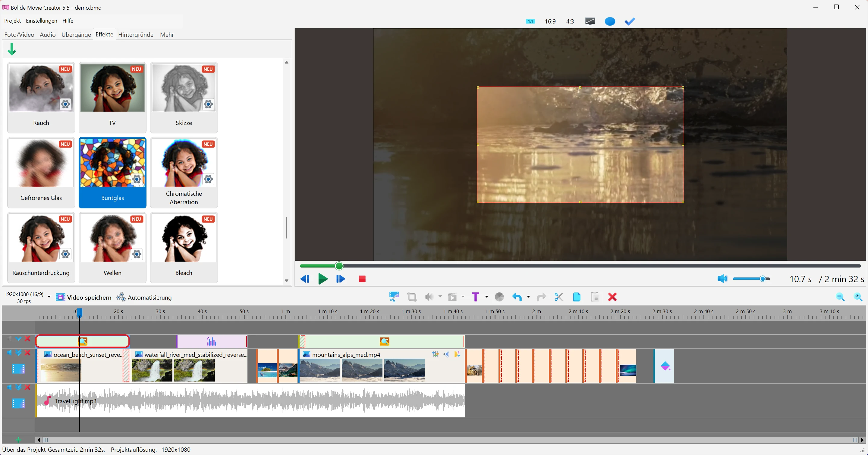The image size is (868, 455).
Task: Toggle double-checkmark on TravelLight.mp3 audio track
Action: pos(18,387)
